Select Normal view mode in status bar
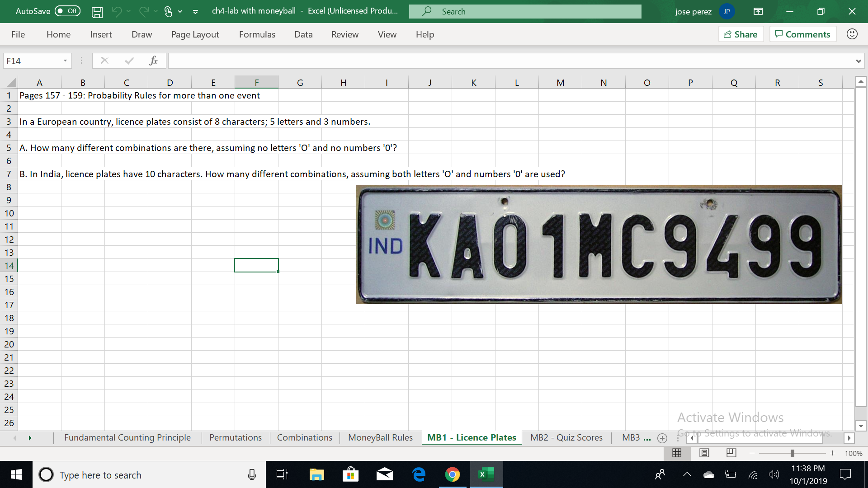Viewport: 868px width, 488px height. pos(677,453)
